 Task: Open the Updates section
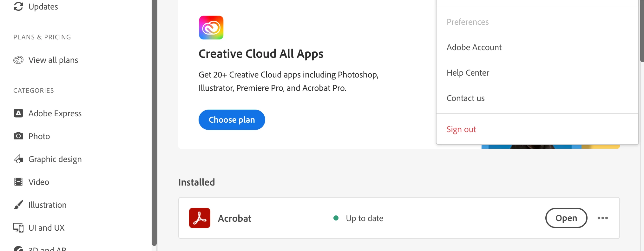click(x=36, y=6)
